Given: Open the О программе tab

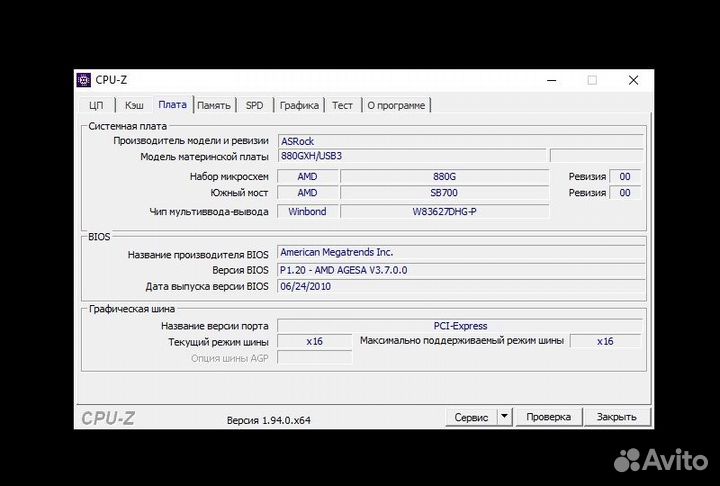Looking at the screenshot, I should [396, 105].
